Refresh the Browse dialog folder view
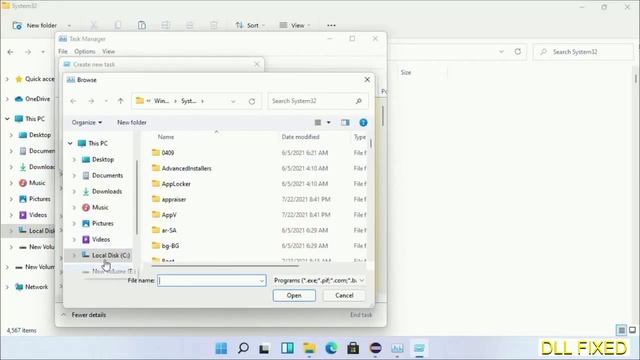The width and height of the screenshot is (640, 360). (x=252, y=101)
